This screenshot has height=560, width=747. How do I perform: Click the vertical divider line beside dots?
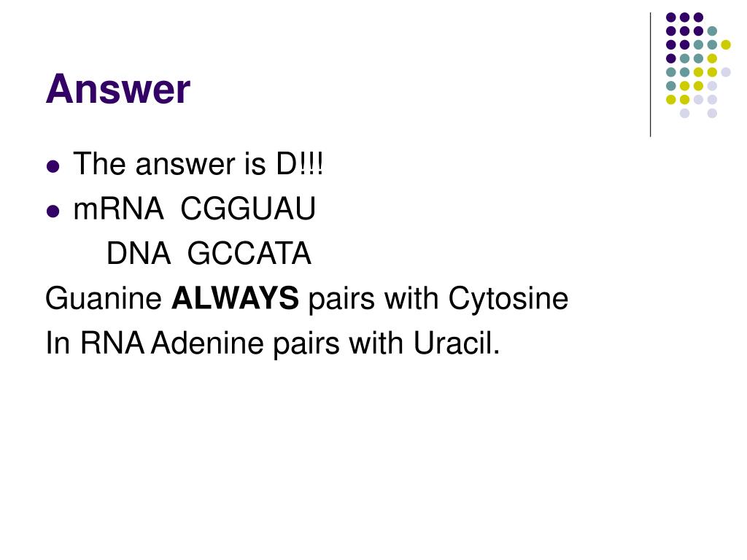pyautogui.click(x=650, y=75)
